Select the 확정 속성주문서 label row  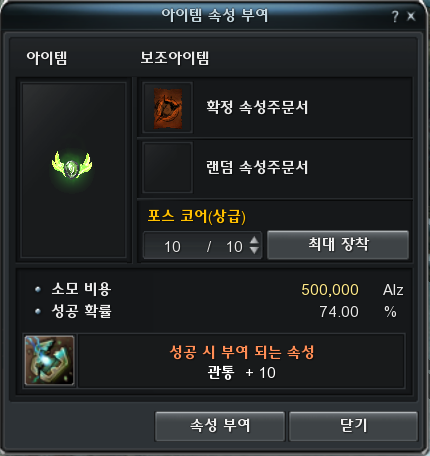(x=275, y=108)
